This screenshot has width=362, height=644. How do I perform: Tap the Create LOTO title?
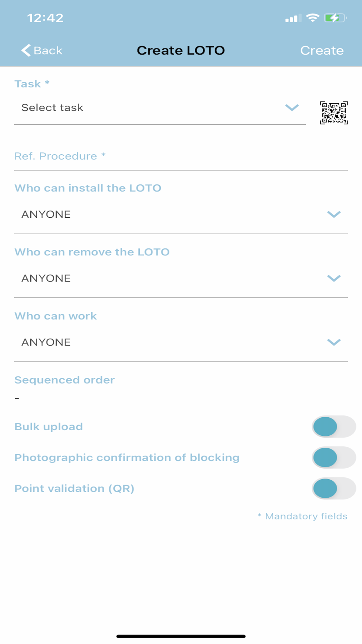coord(181,50)
